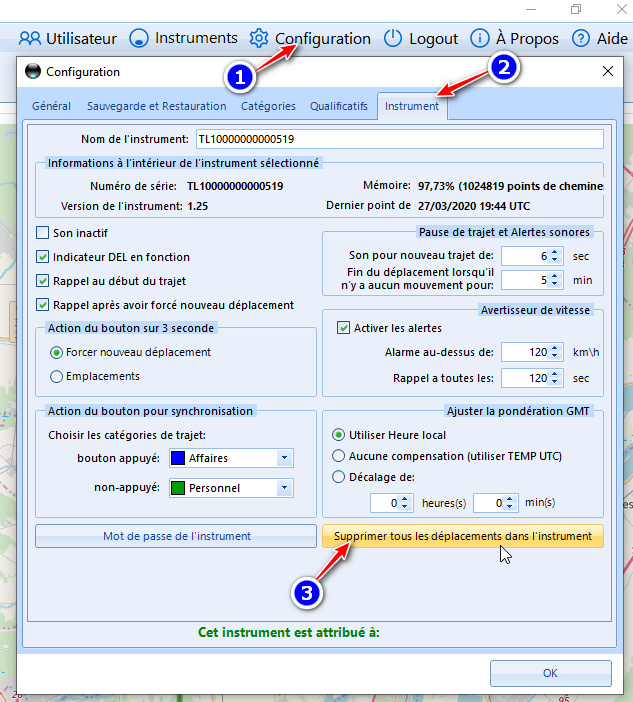Restore down the main application window
Screen dimensions: 633x702
[576, 9]
